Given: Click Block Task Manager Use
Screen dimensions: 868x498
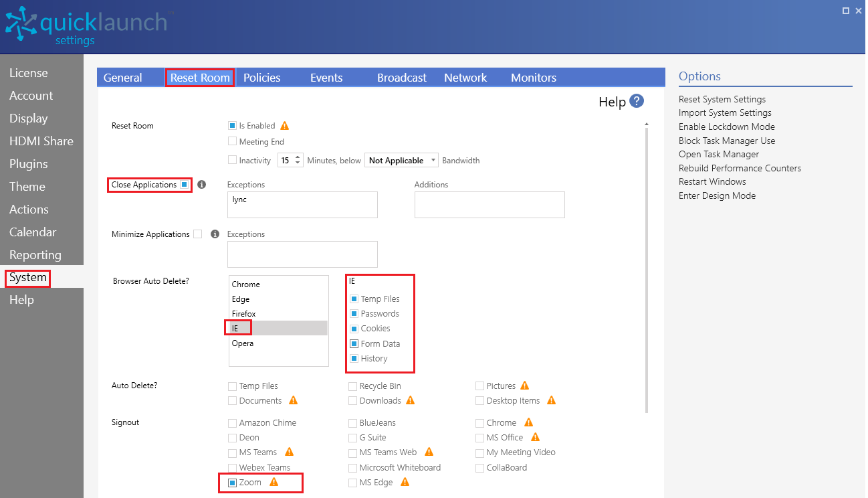Looking at the screenshot, I should click(727, 141).
